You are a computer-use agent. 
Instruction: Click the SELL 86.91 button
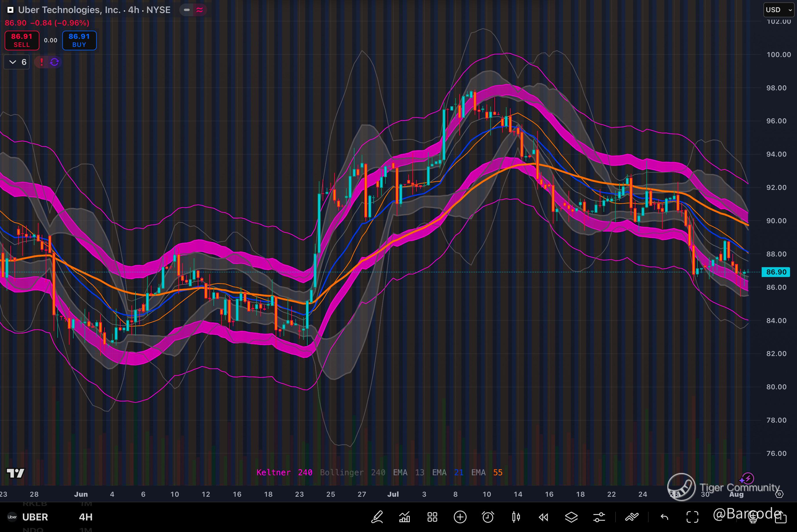22,40
